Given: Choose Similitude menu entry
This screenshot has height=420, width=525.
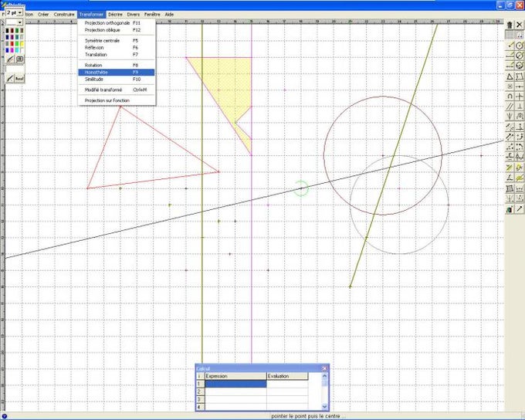Looking at the screenshot, I should [x=116, y=80].
